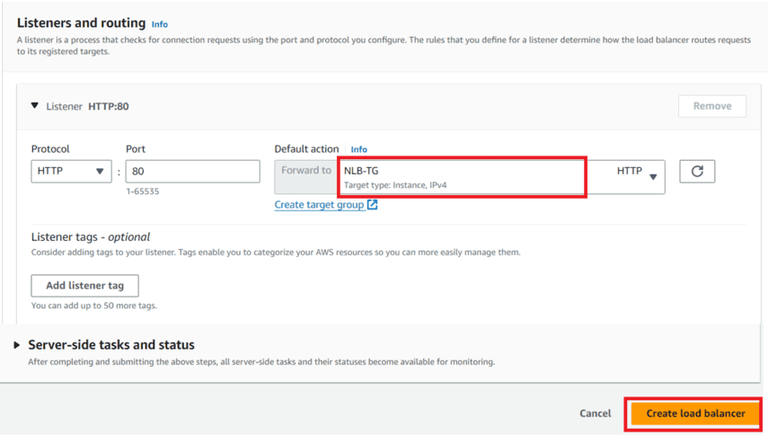Click the Info link beside Listeners and routing
The width and height of the screenshot is (768, 436).
click(x=159, y=23)
